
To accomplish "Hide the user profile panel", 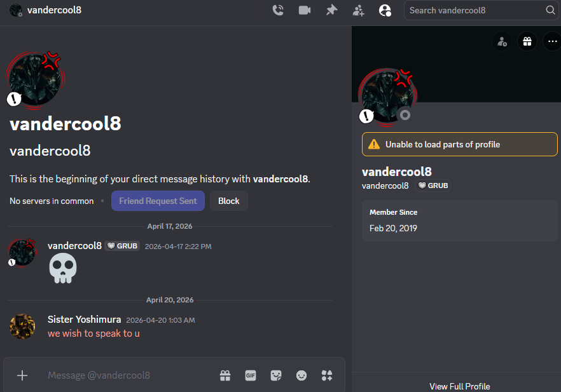I will pos(385,10).
